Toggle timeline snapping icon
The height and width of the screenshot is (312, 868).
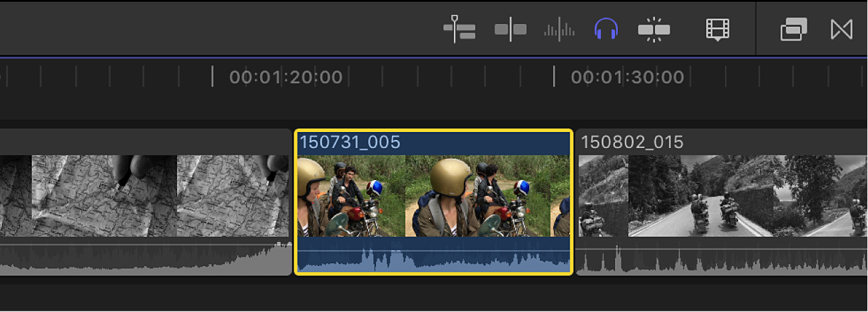point(654,29)
